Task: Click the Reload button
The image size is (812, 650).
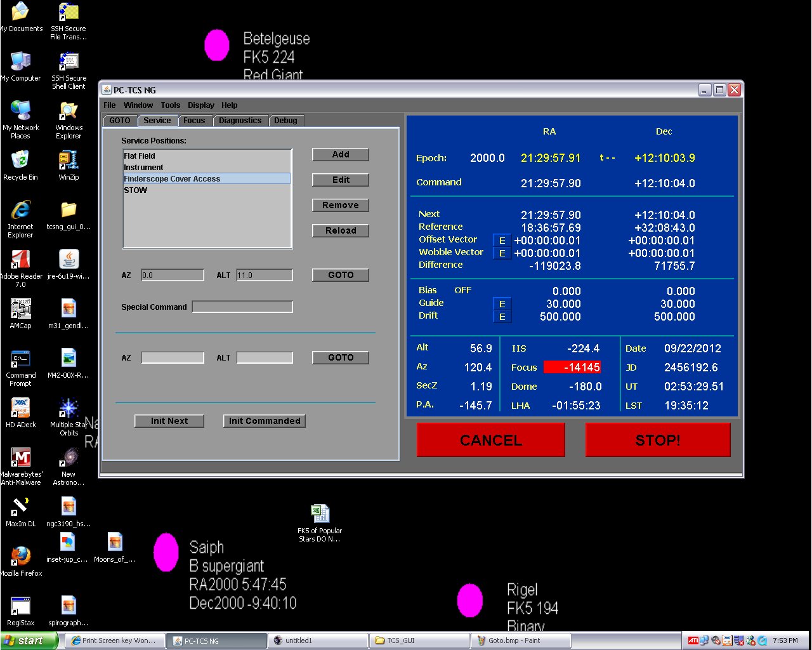Action: pyautogui.click(x=341, y=230)
